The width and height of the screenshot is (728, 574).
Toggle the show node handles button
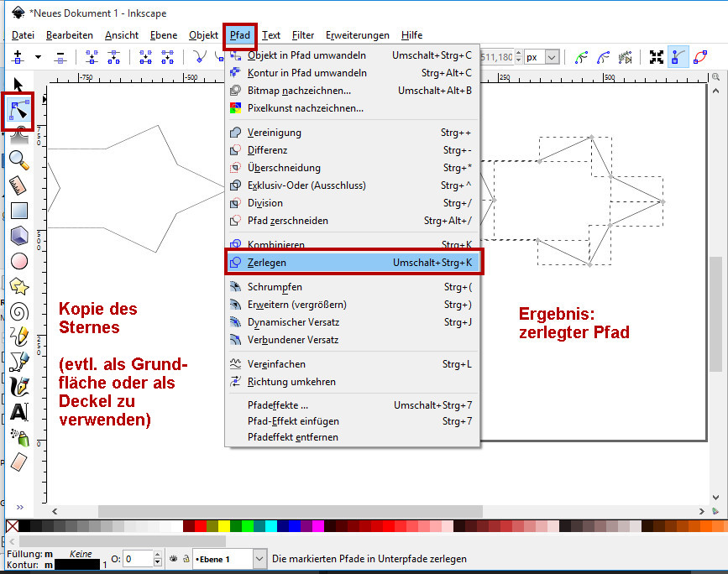tap(678, 57)
